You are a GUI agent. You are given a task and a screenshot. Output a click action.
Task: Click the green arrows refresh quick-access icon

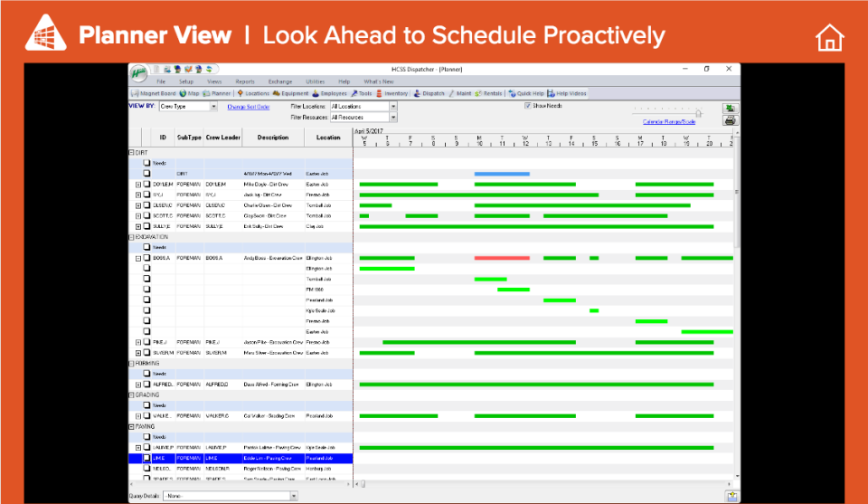(209, 70)
